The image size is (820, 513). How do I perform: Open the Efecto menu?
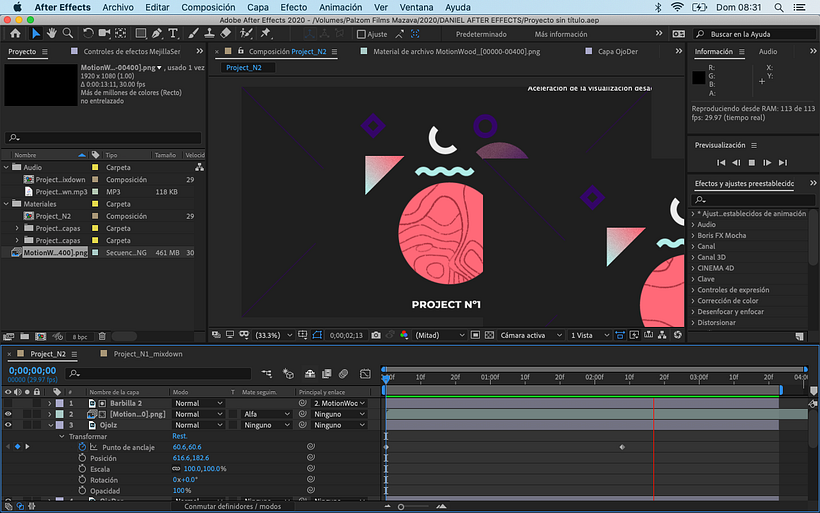(x=294, y=7)
